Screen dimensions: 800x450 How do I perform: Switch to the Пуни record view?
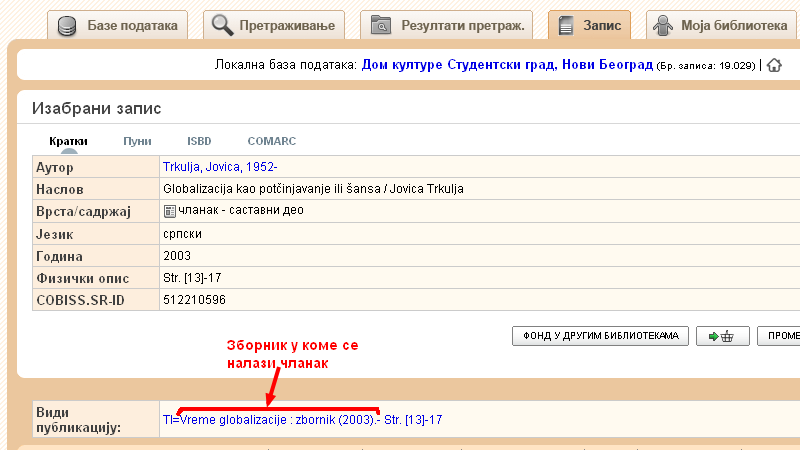click(x=137, y=141)
